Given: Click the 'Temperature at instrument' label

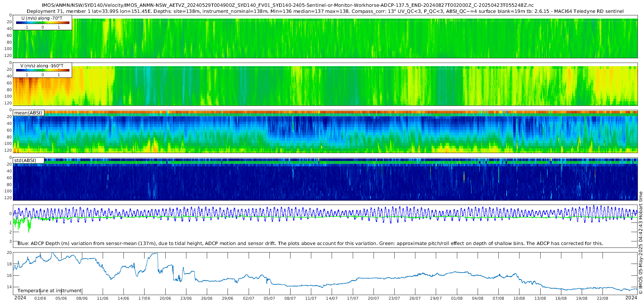Looking at the screenshot, I should [50, 291].
